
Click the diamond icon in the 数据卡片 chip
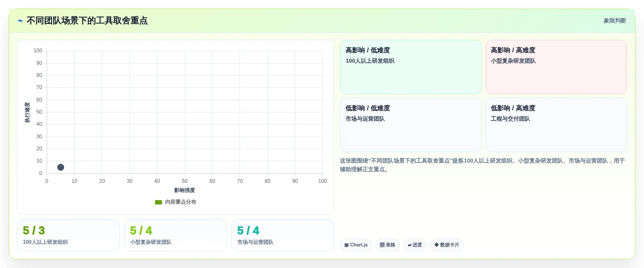(436, 245)
